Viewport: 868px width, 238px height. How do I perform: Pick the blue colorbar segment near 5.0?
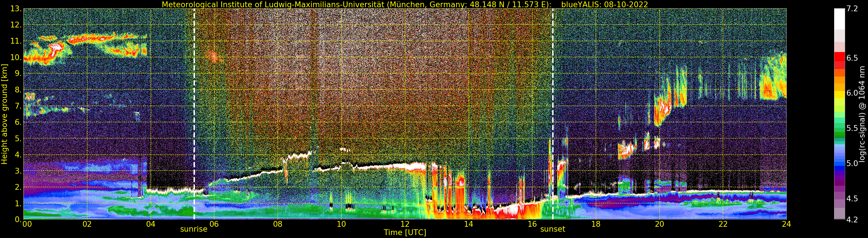(x=839, y=163)
